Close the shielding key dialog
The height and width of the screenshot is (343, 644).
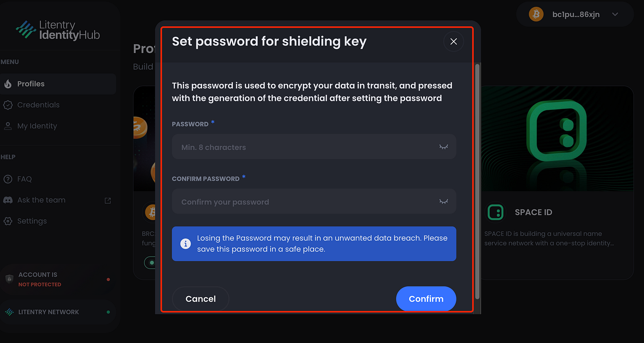tap(454, 41)
